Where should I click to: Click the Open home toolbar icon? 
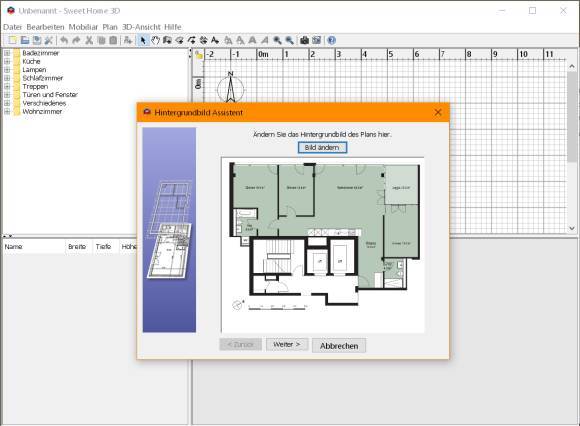pos(25,40)
